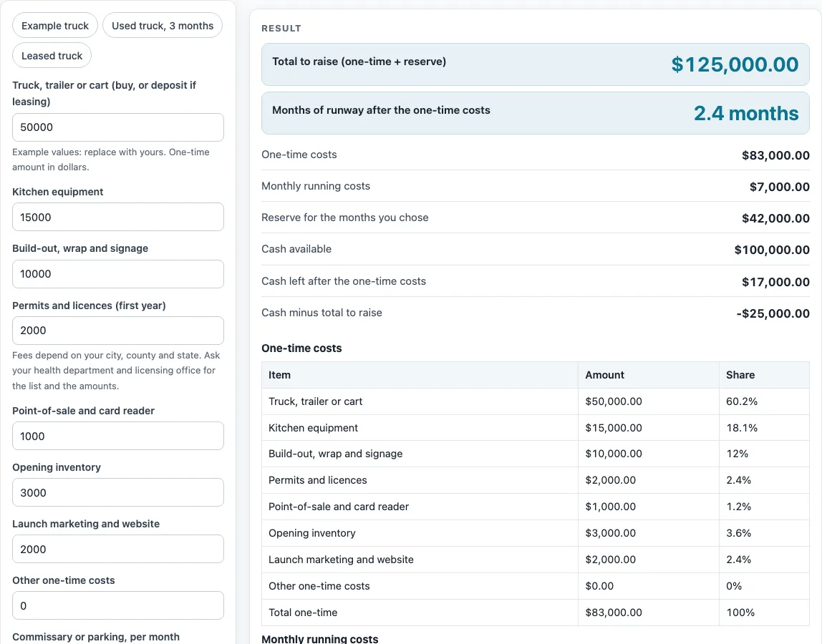Click the Permits and licences table row label
Screen dimensions: 822x644
pyautogui.click(x=318, y=480)
